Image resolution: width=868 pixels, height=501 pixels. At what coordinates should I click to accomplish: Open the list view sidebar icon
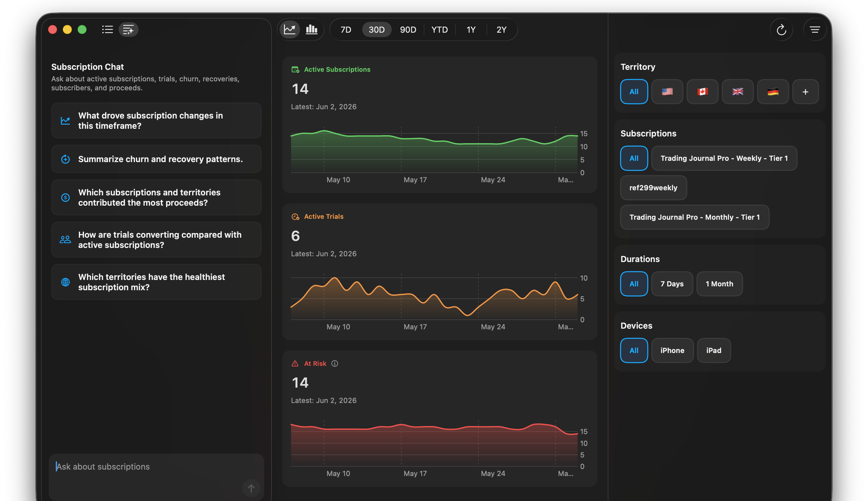(107, 29)
